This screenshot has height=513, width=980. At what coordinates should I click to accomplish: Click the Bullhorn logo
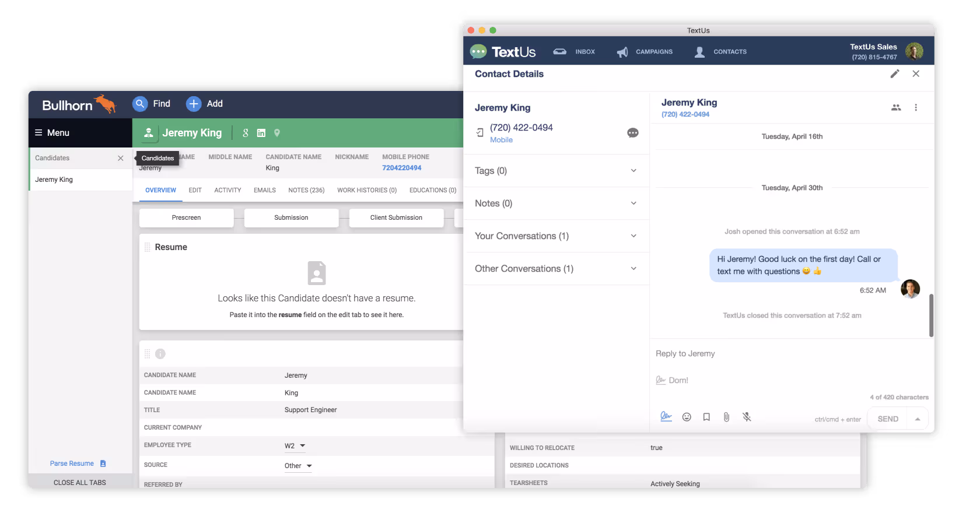(79, 104)
